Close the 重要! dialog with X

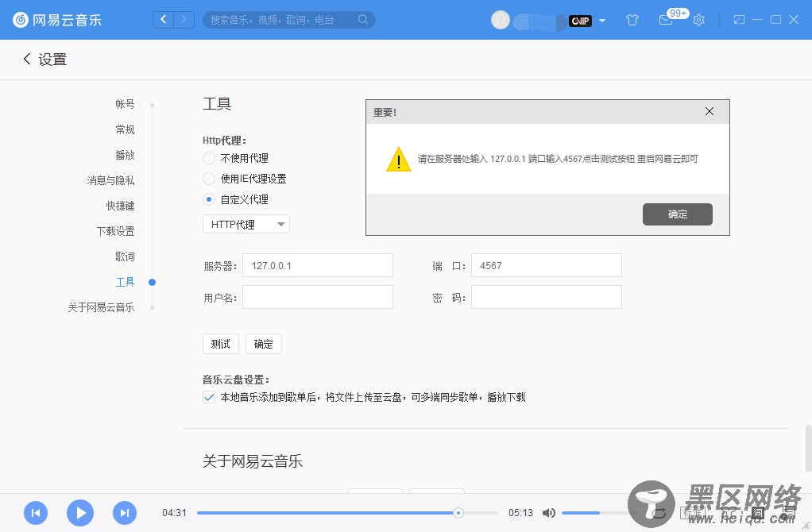point(710,111)
